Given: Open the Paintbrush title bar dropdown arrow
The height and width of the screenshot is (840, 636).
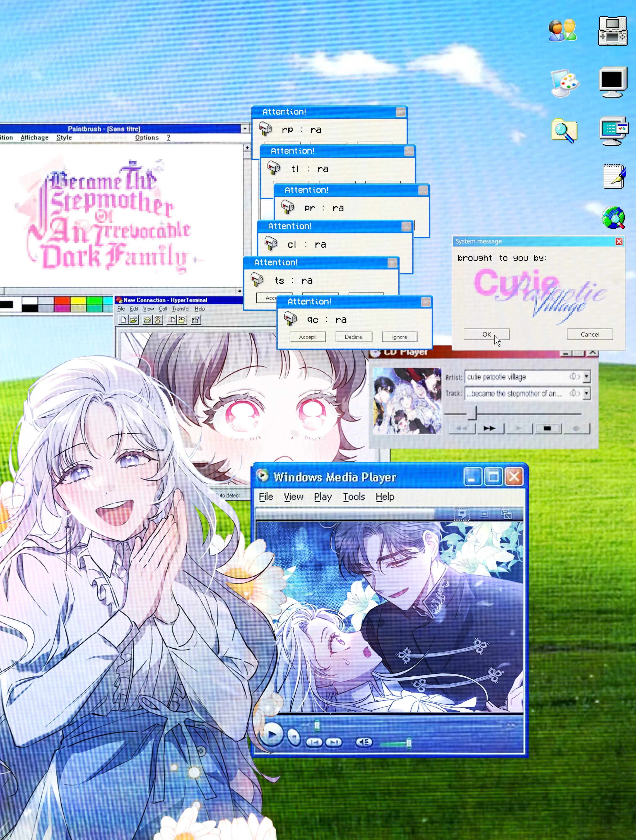Looking at the screenshot, I should pyautogui.click(x=245, y=129).
